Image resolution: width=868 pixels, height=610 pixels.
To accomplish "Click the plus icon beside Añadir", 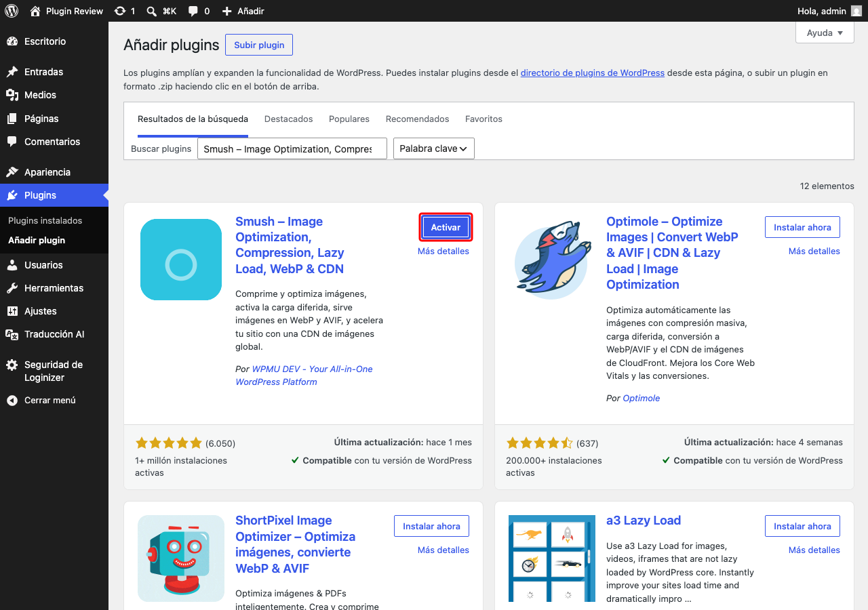I will tap(227, 11).
